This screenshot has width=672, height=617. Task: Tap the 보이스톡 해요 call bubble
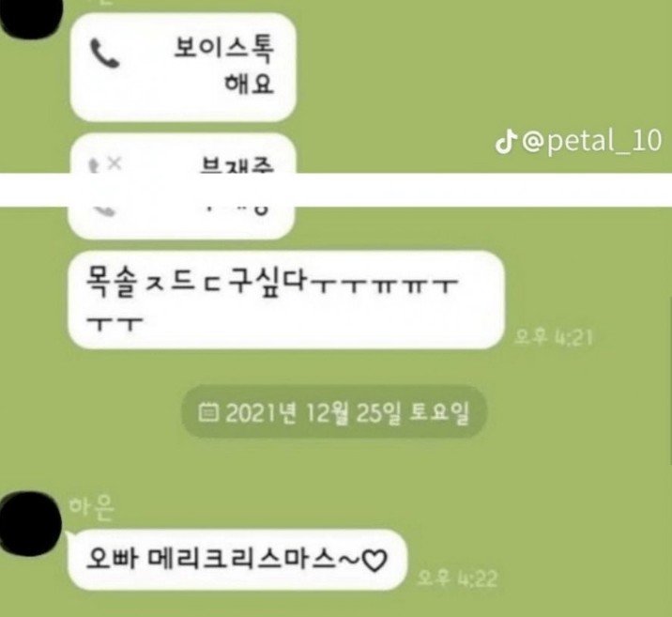point(183,68)
